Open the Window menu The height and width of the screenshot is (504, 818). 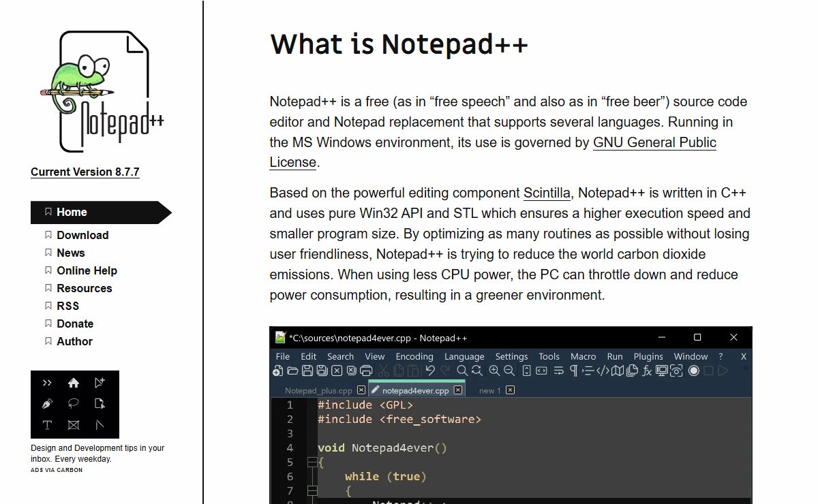(x=691, y=356)
